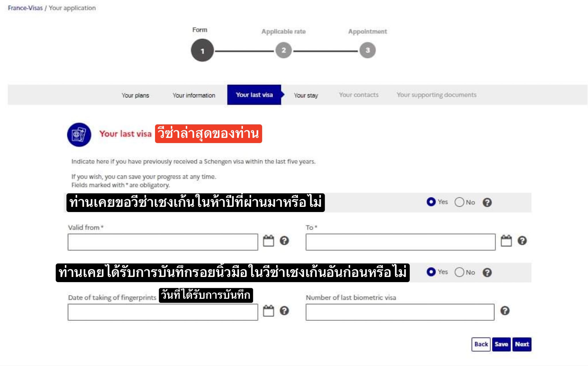
Task: Select Yes for fingerprints previously collected
Action: (431, 272)
